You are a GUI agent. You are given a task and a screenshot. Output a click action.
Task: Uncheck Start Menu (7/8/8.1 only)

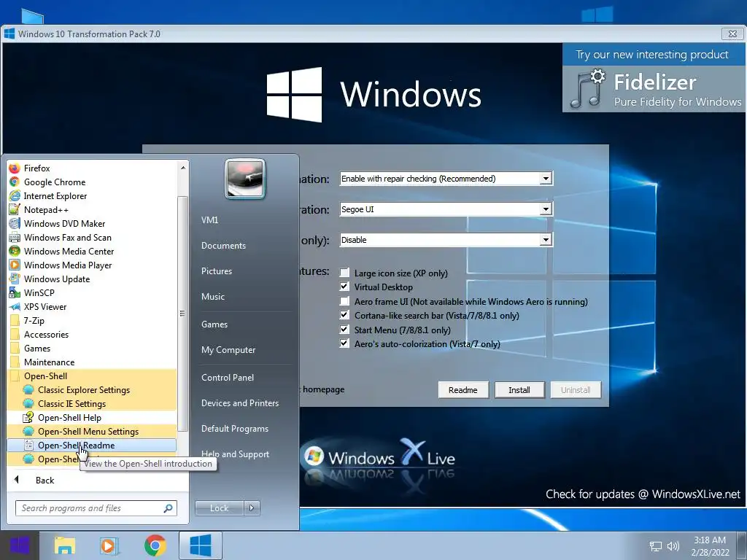click(x=344, y=329)
